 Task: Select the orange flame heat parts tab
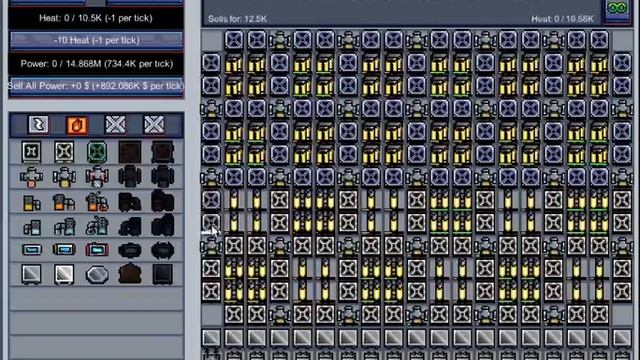point(77,124)
